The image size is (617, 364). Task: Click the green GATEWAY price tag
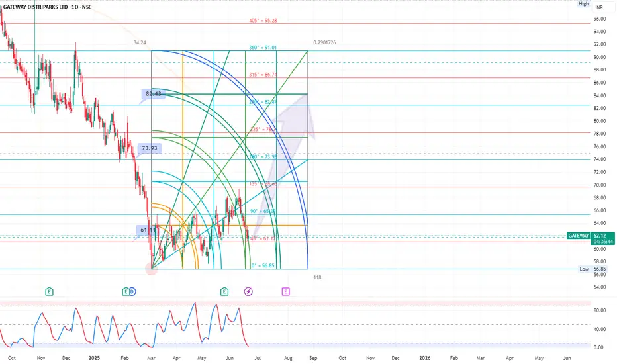point(578,236)
